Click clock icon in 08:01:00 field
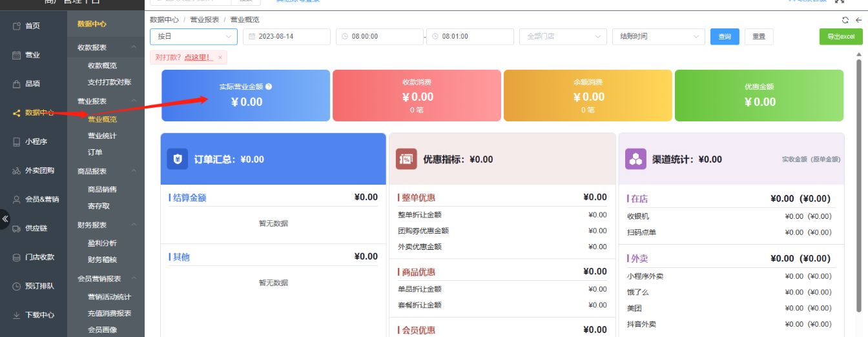The height and width of the screenshot is (337, 868). pos(436,37)
